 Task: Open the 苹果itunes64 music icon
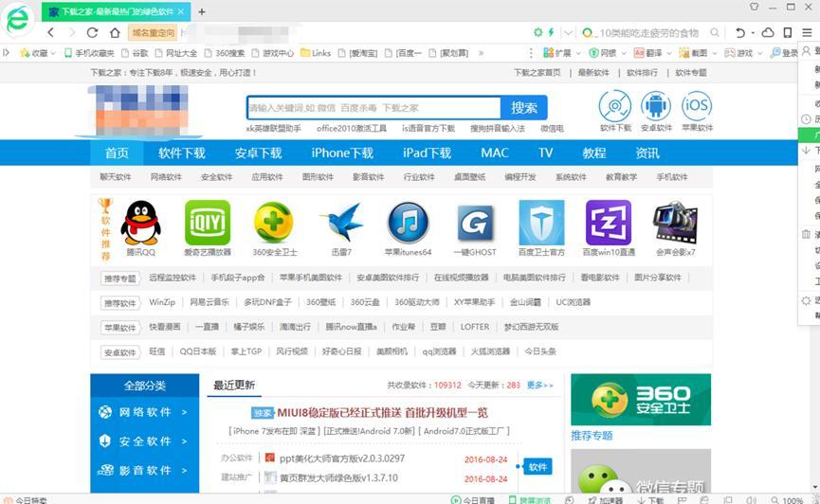tap(408, 223)
